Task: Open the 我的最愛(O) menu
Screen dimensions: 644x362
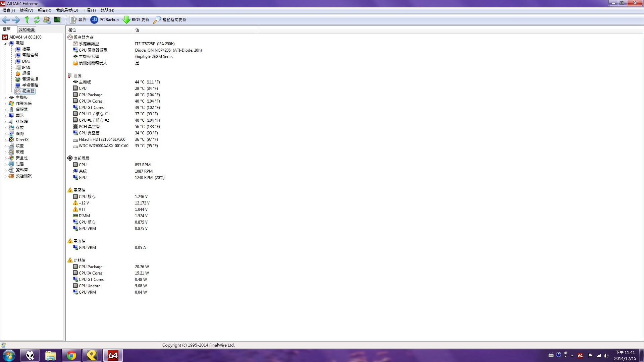Action: click(x=67, y=10)
